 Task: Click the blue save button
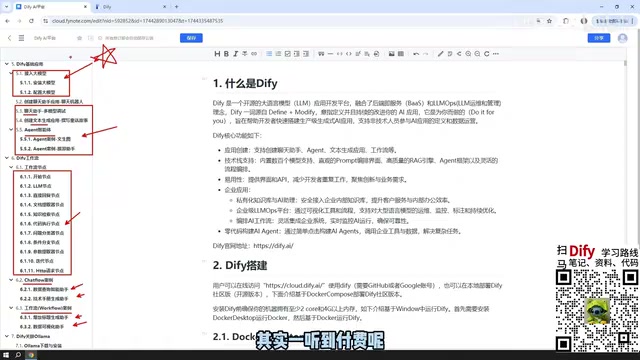[x=191, y=38]
